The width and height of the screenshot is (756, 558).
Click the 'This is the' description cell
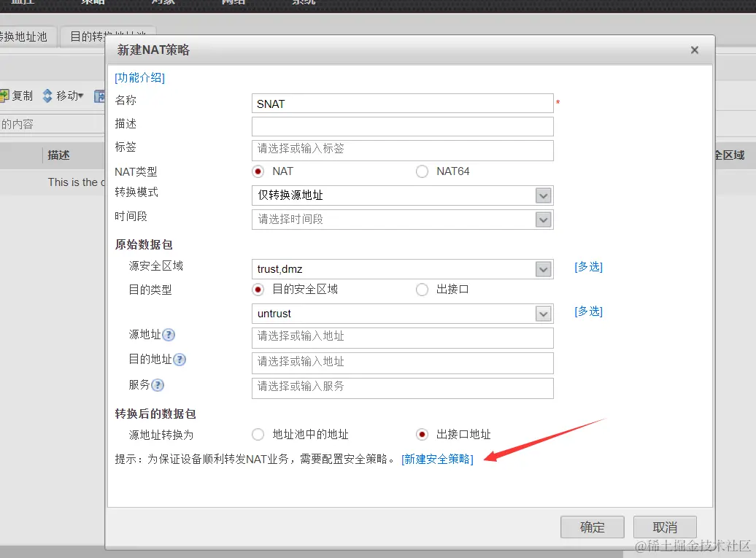pyautogui.click(x=76, y=182)
